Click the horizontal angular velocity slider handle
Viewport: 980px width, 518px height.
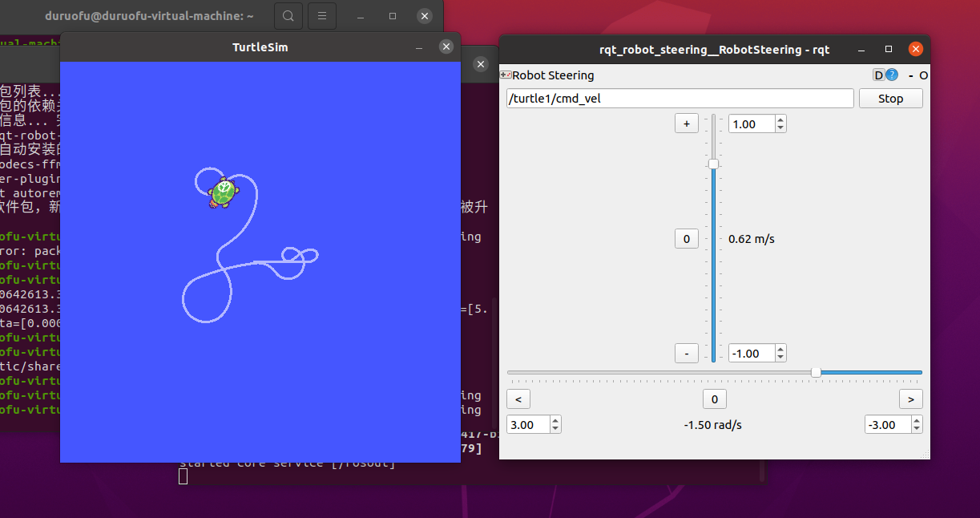pos(816,372)
